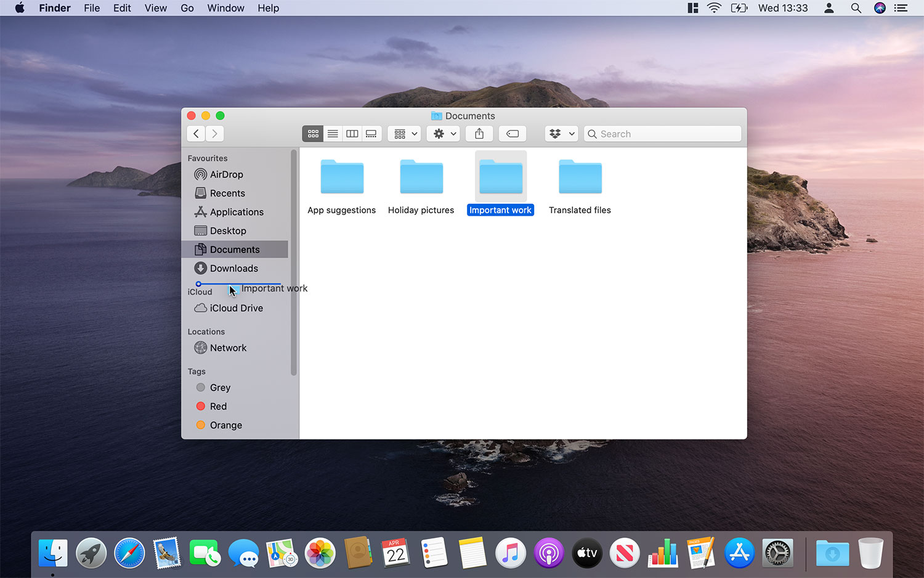Open Music from the Dock
The image size is (924, 578).
click(510, 553)
